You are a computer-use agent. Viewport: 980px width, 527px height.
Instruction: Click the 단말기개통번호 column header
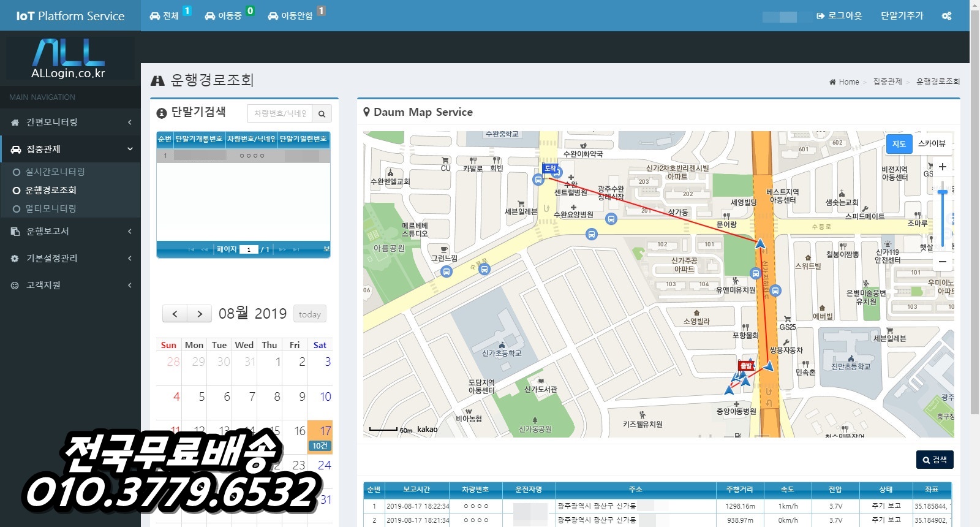199,139
